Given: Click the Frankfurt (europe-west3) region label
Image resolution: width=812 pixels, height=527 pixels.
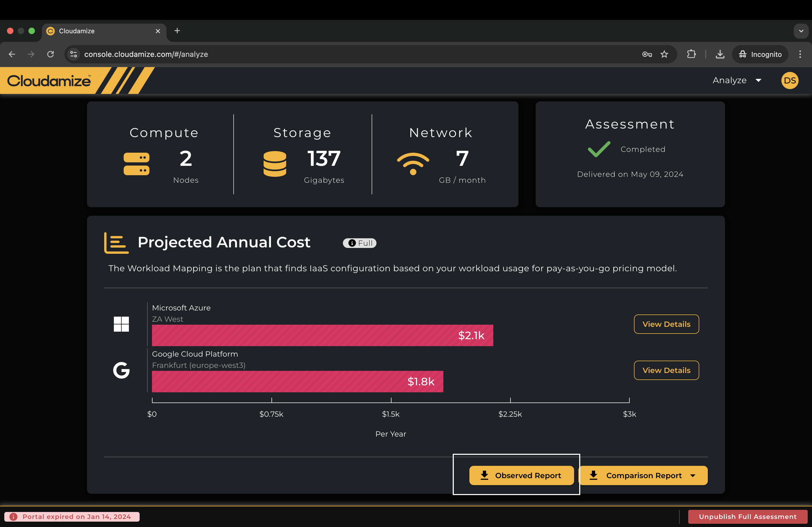Looking at the screenshot, I should (x=198, y=365).
